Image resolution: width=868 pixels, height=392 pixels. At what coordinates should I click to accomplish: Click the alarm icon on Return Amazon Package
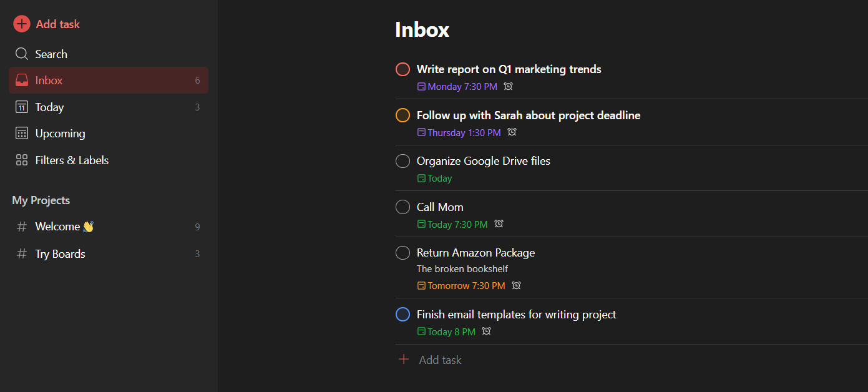516,285
